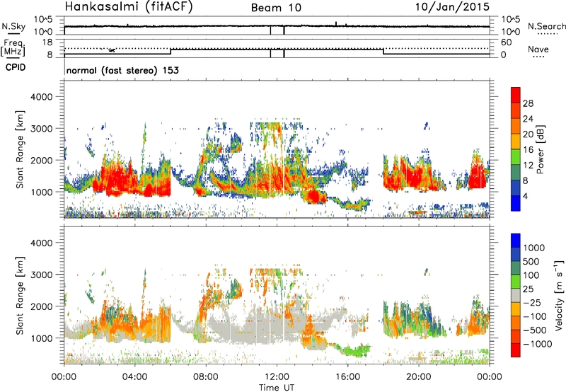Click the 20:00 time axis label

click(x=418, y=377)
